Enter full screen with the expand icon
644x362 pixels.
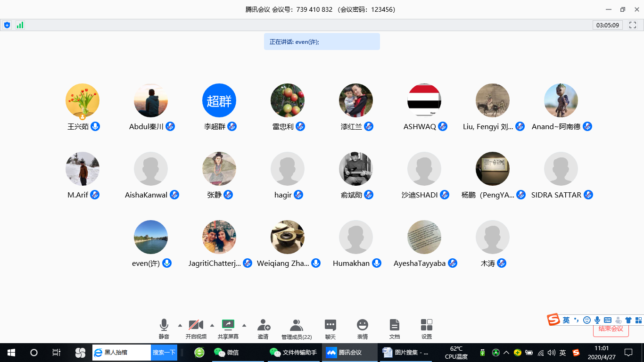click(633, 25)
